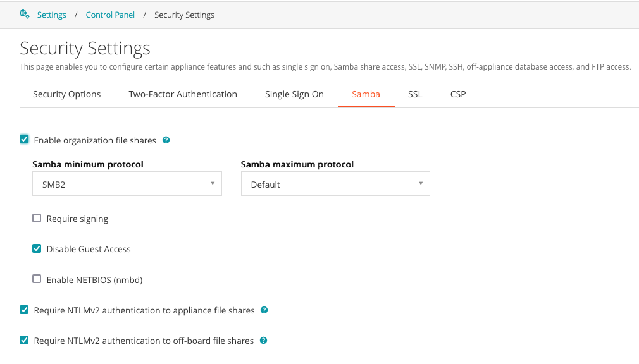This screenshot has height=364, width=639.
Task: Click help icon next to off-board file shares
Action: tap(264, 341)
